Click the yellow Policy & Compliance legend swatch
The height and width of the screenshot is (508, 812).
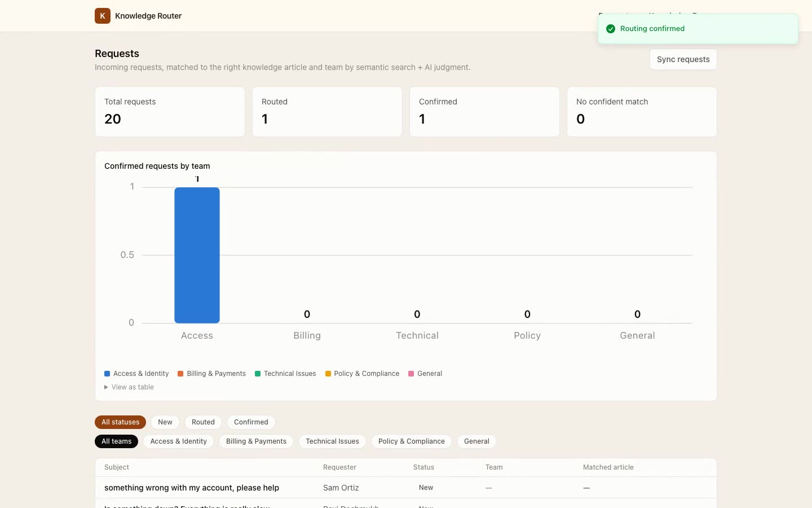click(x=328, y=374)
